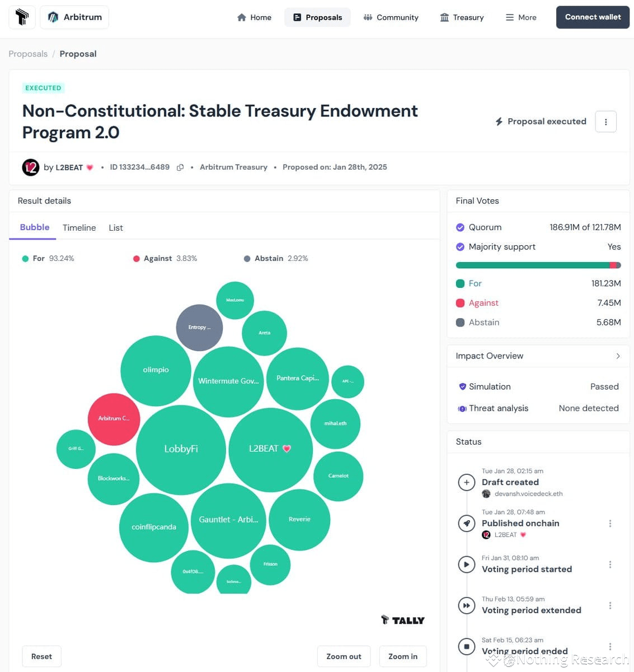This screenshot has height=672, width=634.
Task: Select the Pantera Capi... bubble
Action: [x=298, y=379]
